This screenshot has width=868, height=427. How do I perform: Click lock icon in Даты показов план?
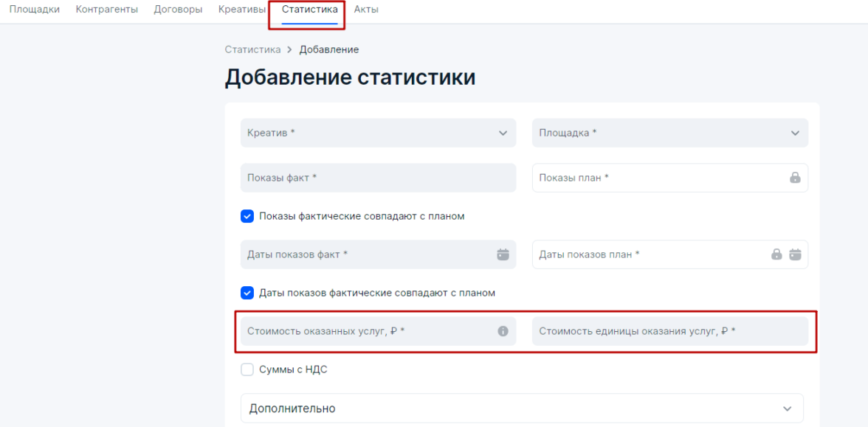click(776, 254)
